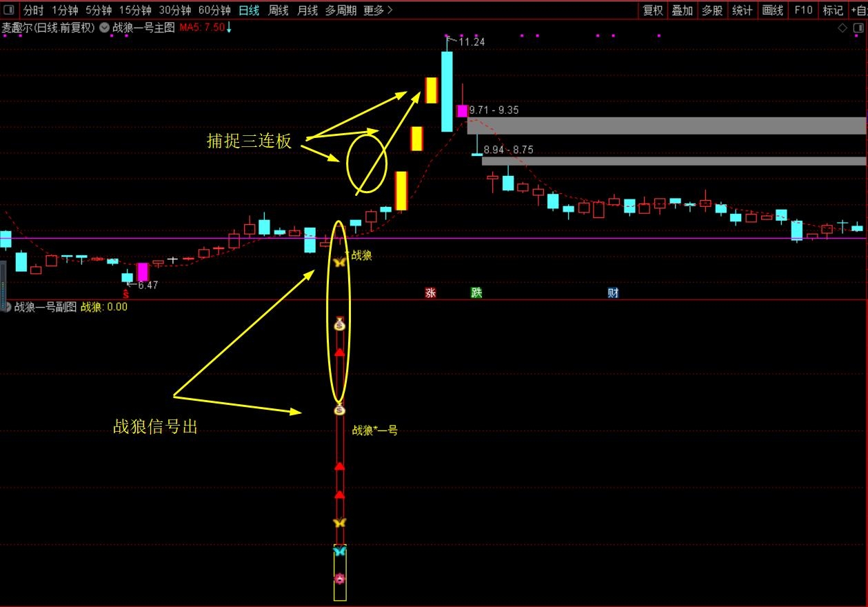Click the gray 9.71 - 9.35 gap band
The height and width of the screenshot is (607, 868).
(666, 126)
